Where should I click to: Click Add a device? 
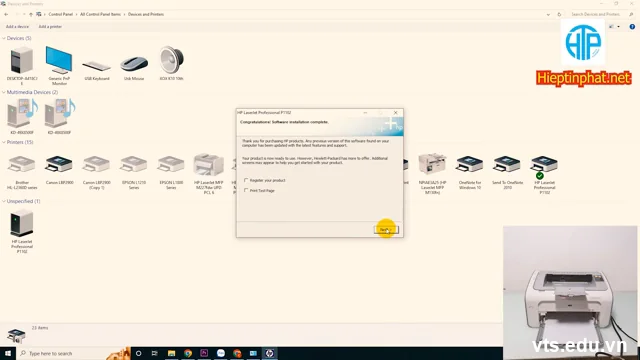(x=17, y=27)
